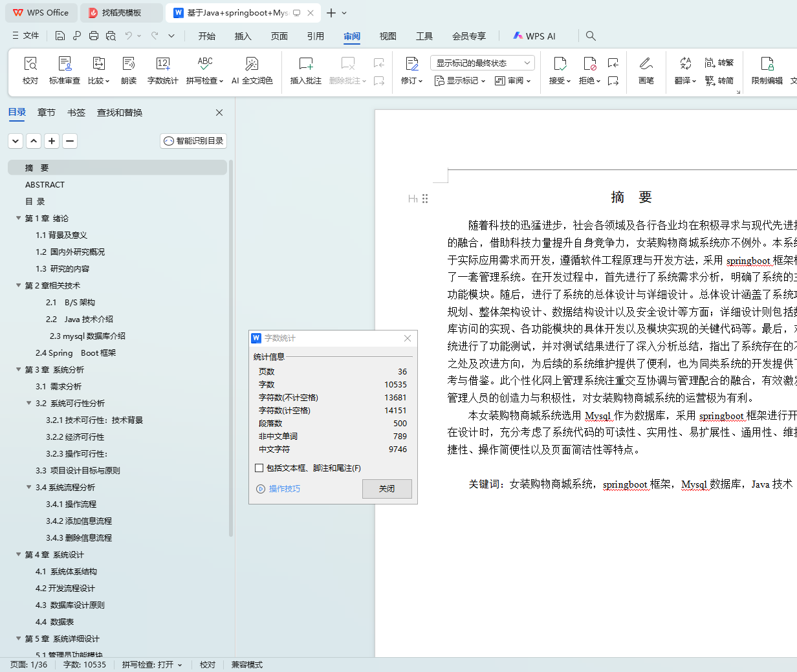Click the 比较 compare documents icon

pyautogui.click(x=99, y=63)
